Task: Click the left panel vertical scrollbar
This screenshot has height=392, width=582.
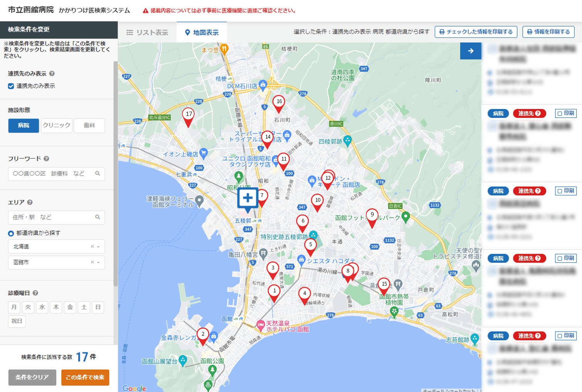Action: pos(115,173)
